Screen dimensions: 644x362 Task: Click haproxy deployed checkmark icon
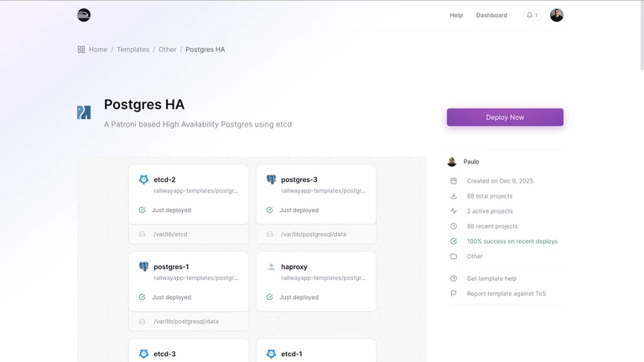269,297
